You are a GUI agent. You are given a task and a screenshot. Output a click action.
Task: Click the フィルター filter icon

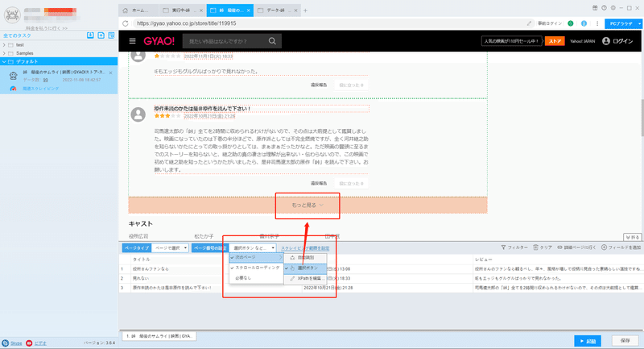[503, 247]
